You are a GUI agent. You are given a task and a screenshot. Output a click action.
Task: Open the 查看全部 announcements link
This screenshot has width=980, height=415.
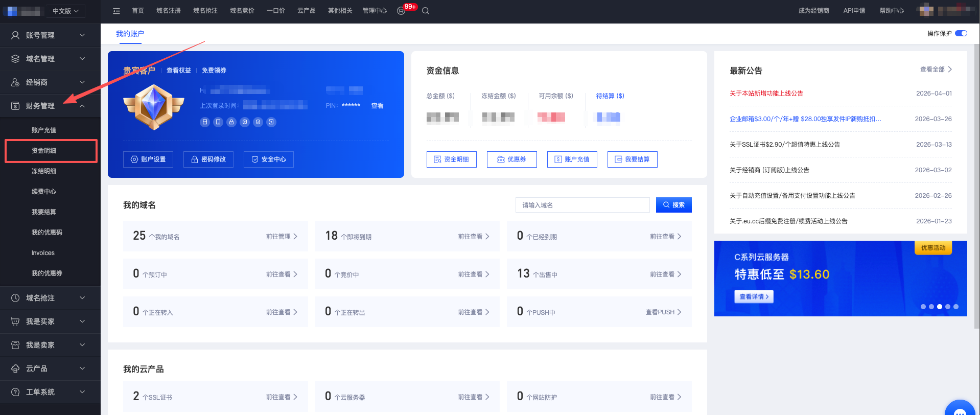tap(935, 70)
